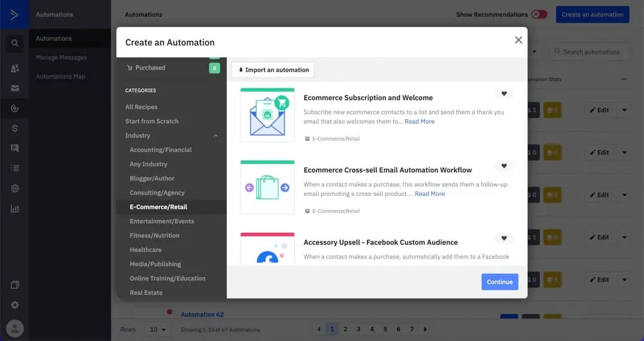Open Lists icon in sidebar
Image resolution: width=644 pixels, height=341 pixels.
pos(14,168)
